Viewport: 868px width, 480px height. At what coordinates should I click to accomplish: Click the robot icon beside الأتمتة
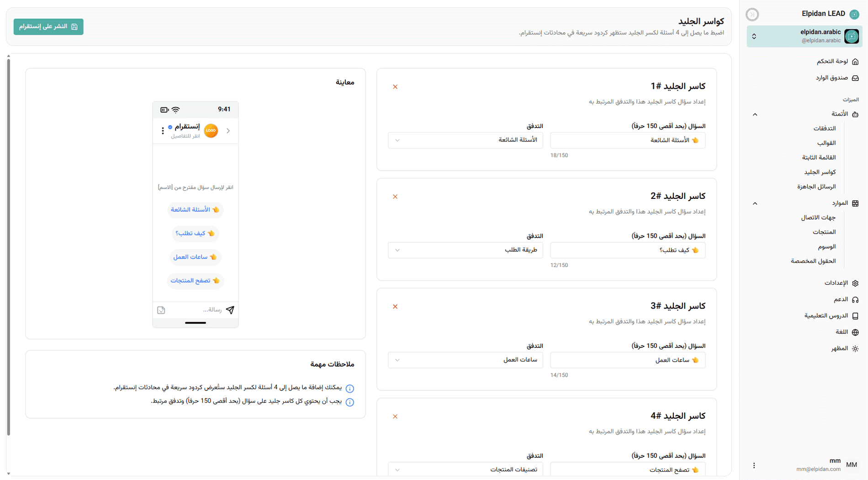[855, 114]
